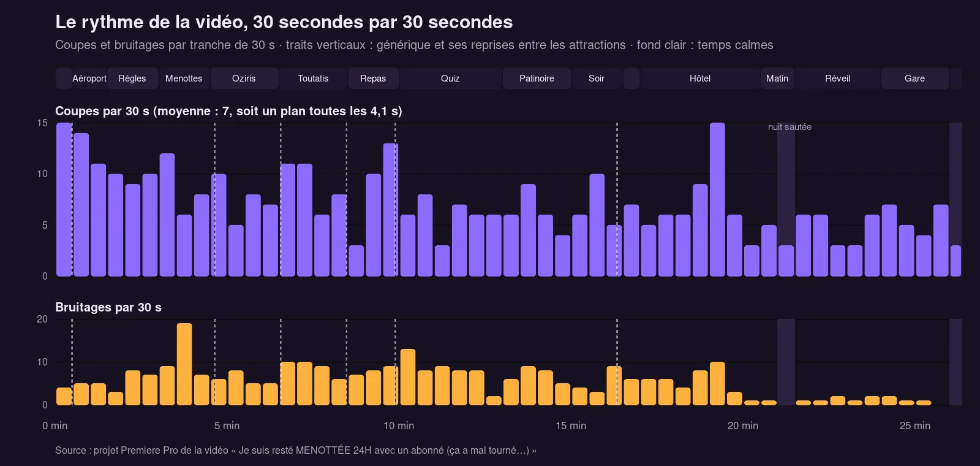
Task: Click the Matin segment
Action: click(777, 78)
